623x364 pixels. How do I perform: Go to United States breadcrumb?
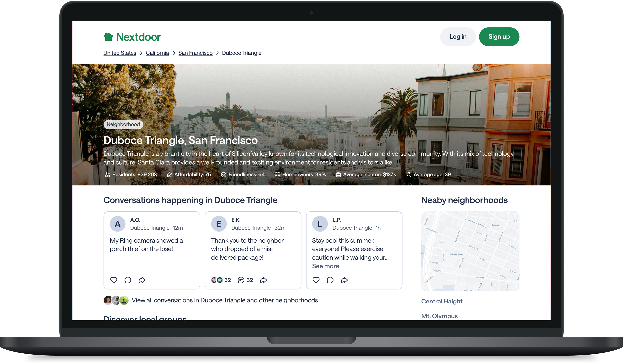(120, 53)
